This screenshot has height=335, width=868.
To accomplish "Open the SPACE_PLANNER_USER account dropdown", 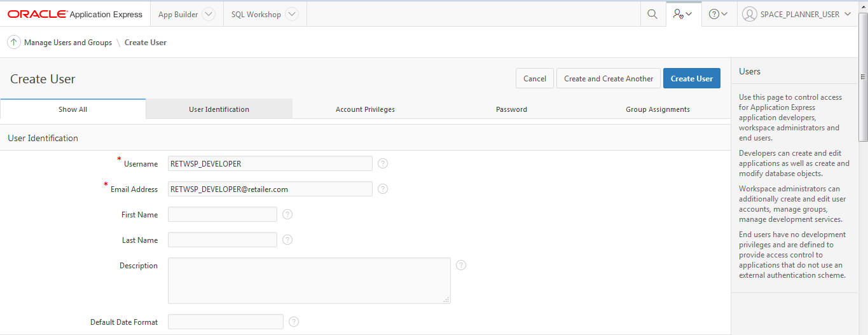I will [848, 14].
